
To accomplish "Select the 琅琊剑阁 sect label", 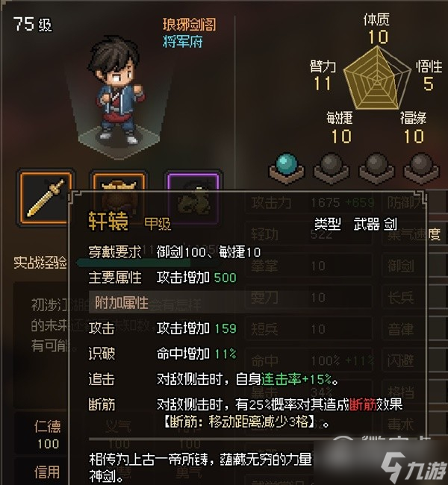I will click(190, 25).
